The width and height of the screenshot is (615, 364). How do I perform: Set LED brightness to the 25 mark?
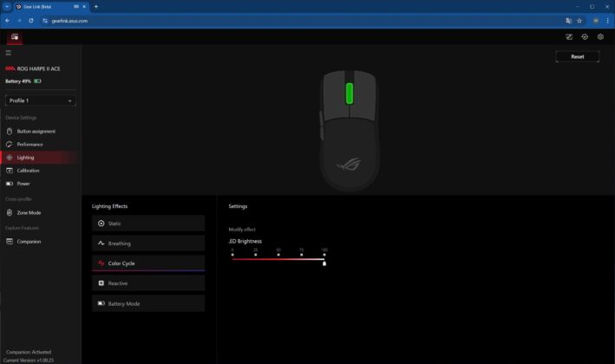(255, 255)
